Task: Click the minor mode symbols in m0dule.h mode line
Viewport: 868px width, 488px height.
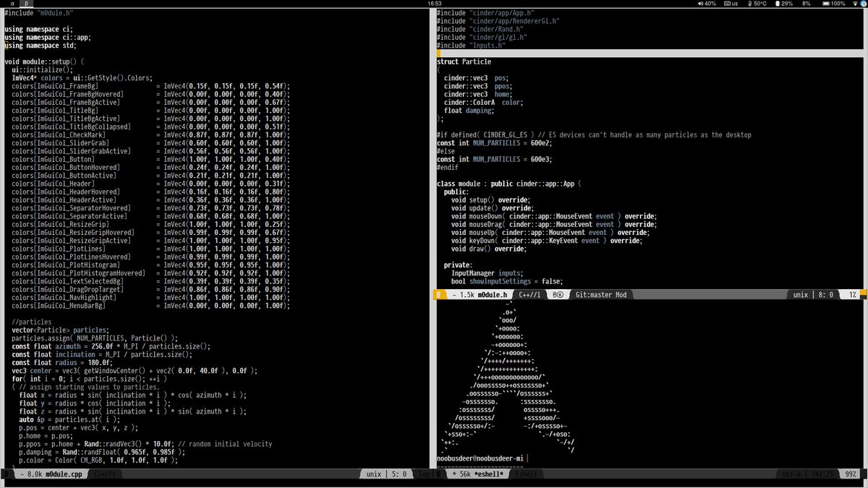Action: (x=558, y=295)
